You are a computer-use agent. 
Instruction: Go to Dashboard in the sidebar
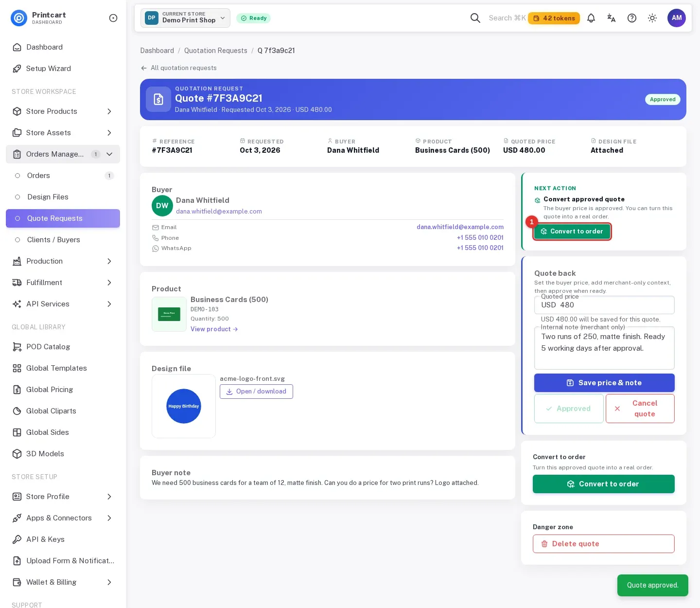click(63, 47)
